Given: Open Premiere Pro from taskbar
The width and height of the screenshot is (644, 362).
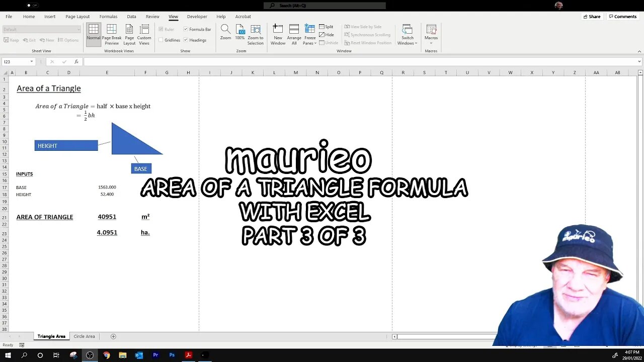Looking at the screenshot, I should [155, 355].
